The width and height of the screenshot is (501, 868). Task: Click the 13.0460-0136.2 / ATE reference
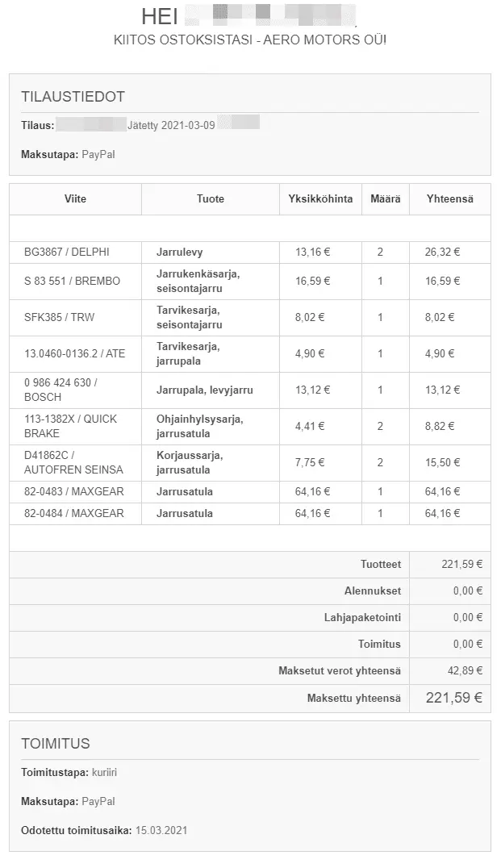(x=75, y=353)
